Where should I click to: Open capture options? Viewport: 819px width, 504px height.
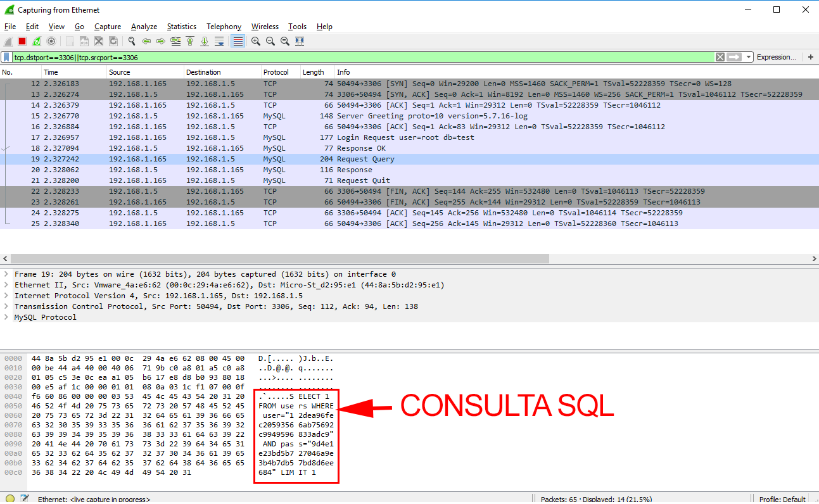pyautogui.click(x=51, y=41)
